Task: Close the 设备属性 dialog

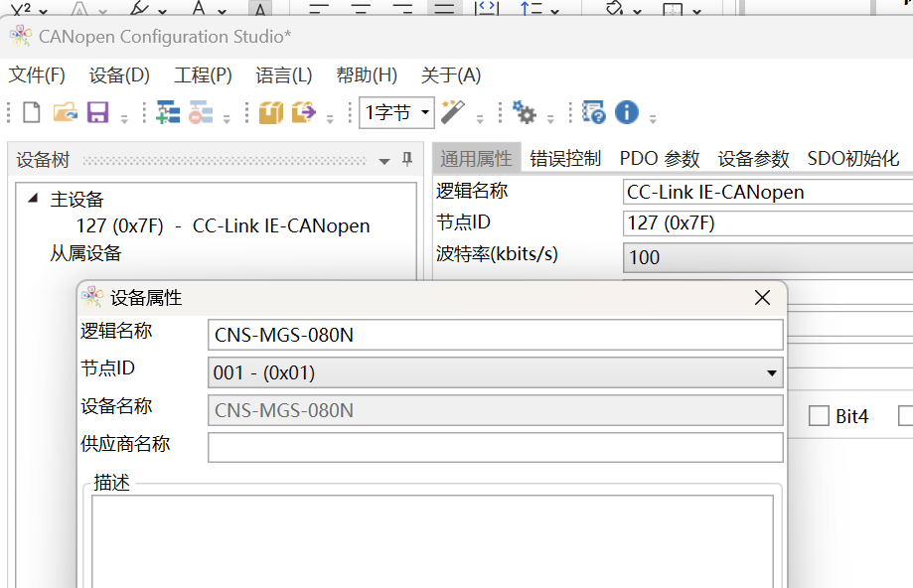Action: [x=762, y=298]
